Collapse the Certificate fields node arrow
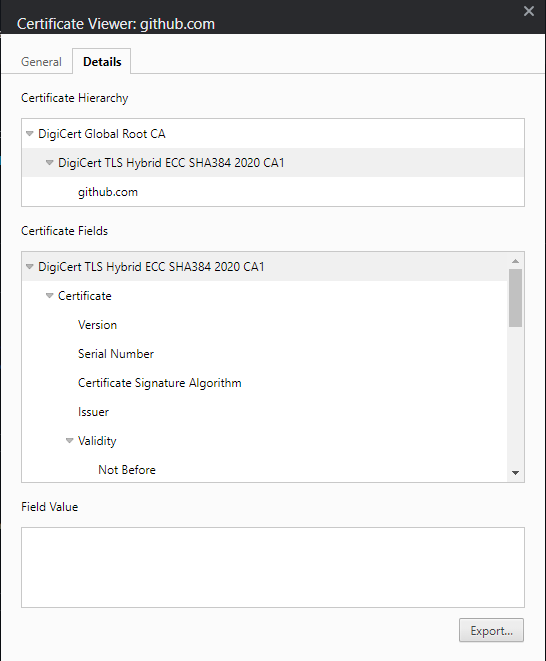This screenshot has height=661, width=546. click(x=49, y=296)
